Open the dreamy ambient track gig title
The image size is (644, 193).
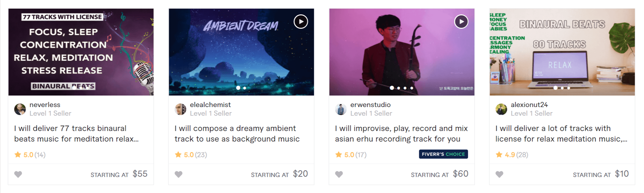click(237, 134)
